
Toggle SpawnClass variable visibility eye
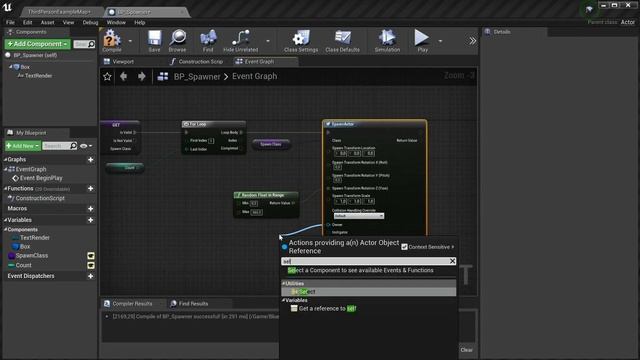pyautogui.click(x=91, y=256)
